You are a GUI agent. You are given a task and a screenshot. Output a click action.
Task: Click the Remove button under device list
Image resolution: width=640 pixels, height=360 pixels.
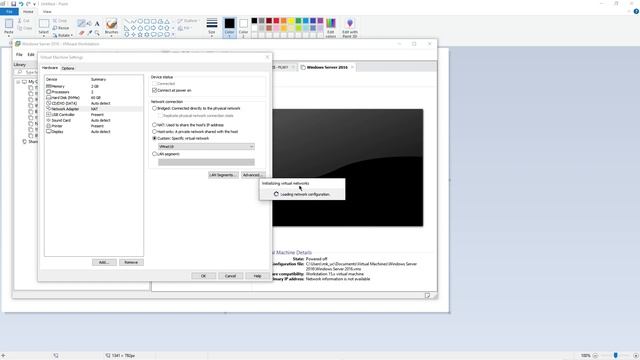click(x=131, y=262)
